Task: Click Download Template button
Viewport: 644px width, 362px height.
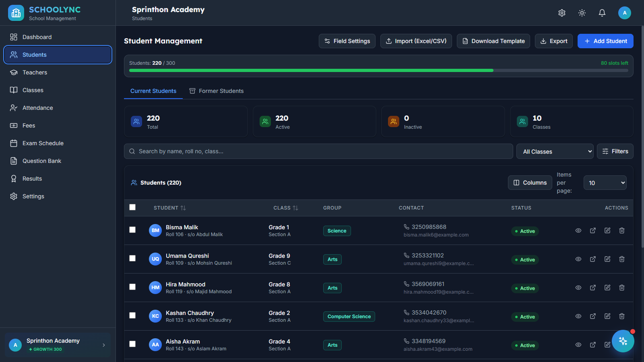Action: tap(493, 41)
